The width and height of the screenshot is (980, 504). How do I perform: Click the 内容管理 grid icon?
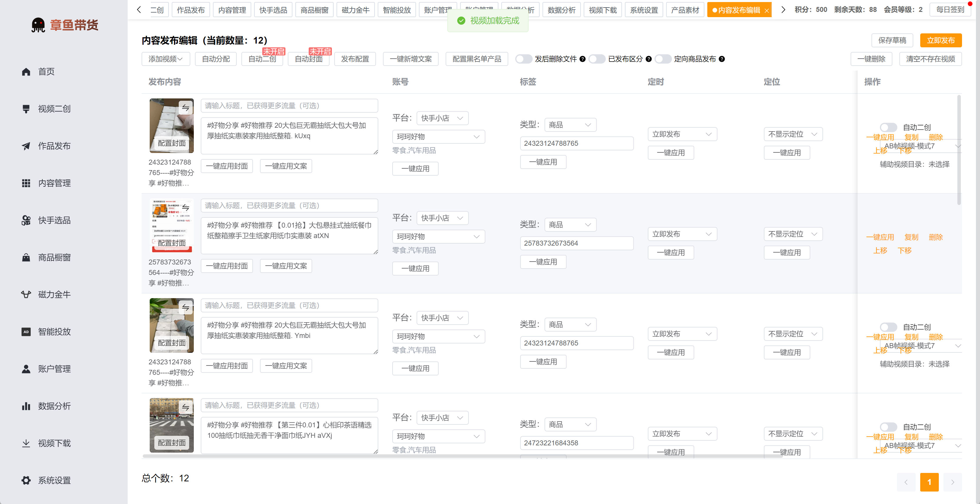26,183
